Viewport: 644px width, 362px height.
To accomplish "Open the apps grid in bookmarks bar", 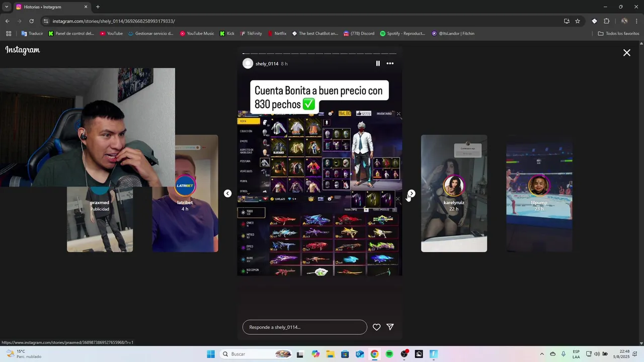I will click(9, 34).
